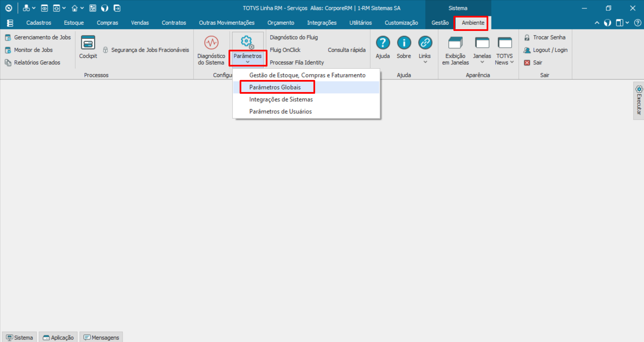644x342 pixels.
Task: Run Diagnóstico do Sistema via its pulse icon
Action: [211, 43]
